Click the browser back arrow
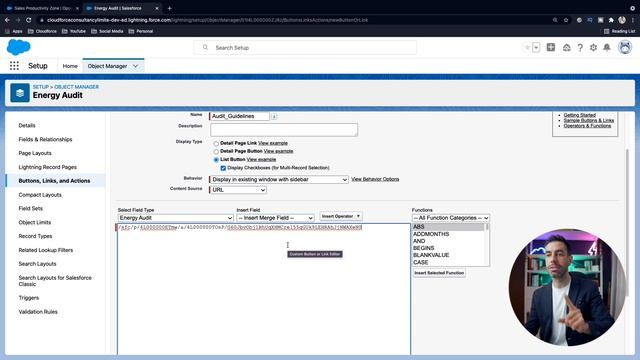 [7, 20]
